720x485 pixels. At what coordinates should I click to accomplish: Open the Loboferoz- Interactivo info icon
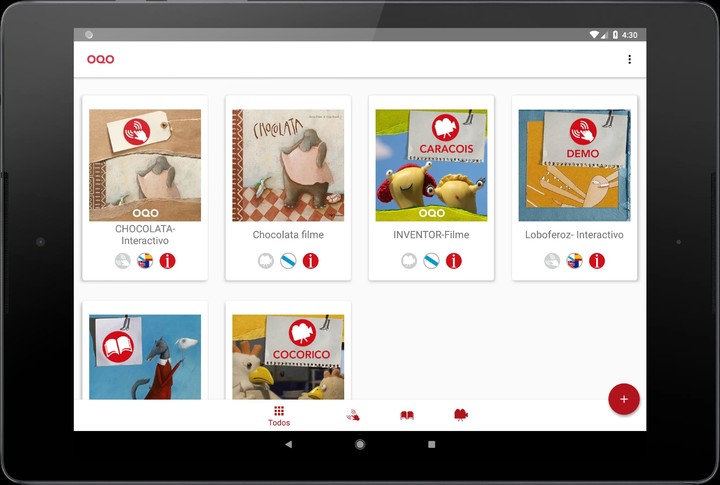tap(597, 261)
